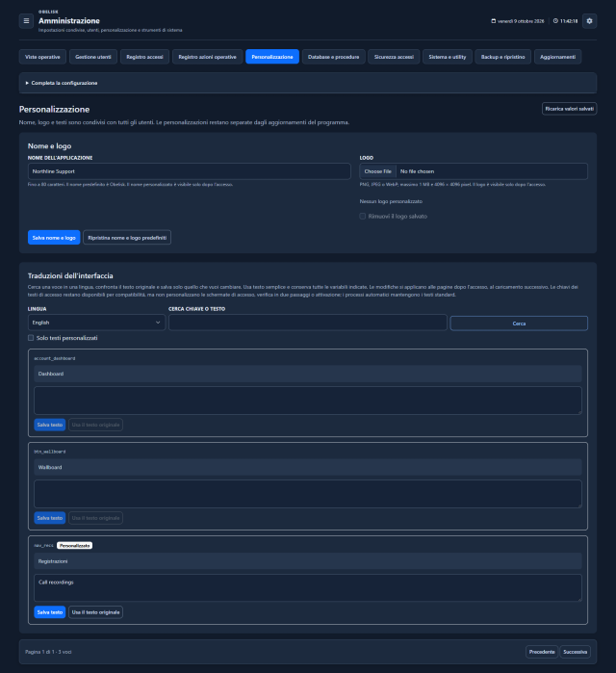This screenshot has width=616, height=673.
Task: Click the Personalizzato badge
Action: point(75,546)
